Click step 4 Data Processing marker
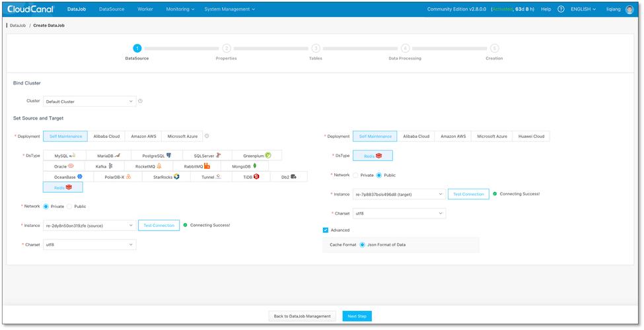 click(x=405, y=48)
